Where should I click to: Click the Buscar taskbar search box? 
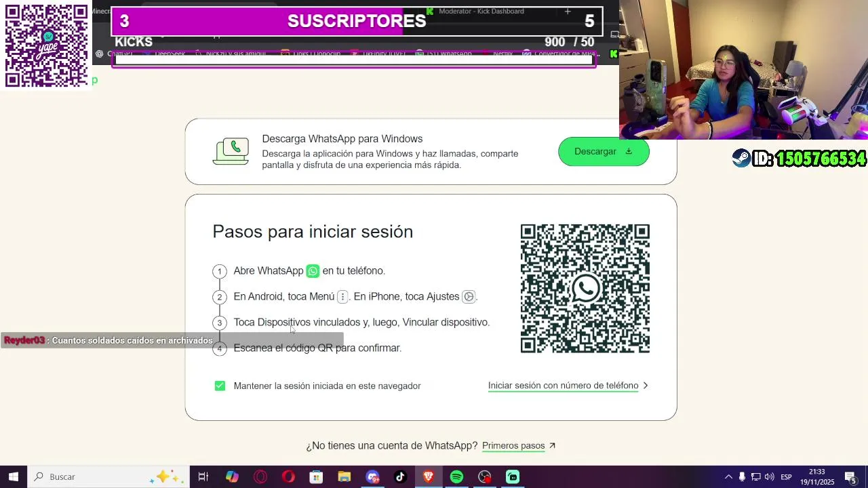[x=107, y=477]
